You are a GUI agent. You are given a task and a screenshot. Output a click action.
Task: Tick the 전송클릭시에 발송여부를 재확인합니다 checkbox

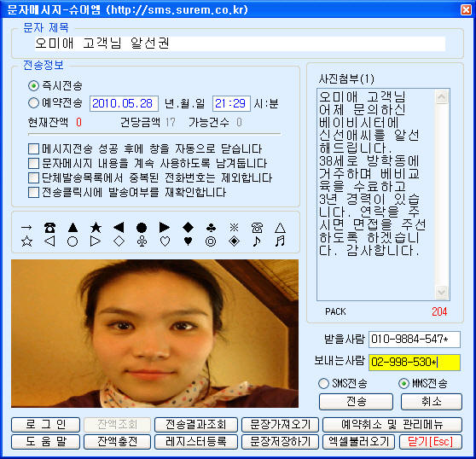pyautogui.click(x=33, y=193)
